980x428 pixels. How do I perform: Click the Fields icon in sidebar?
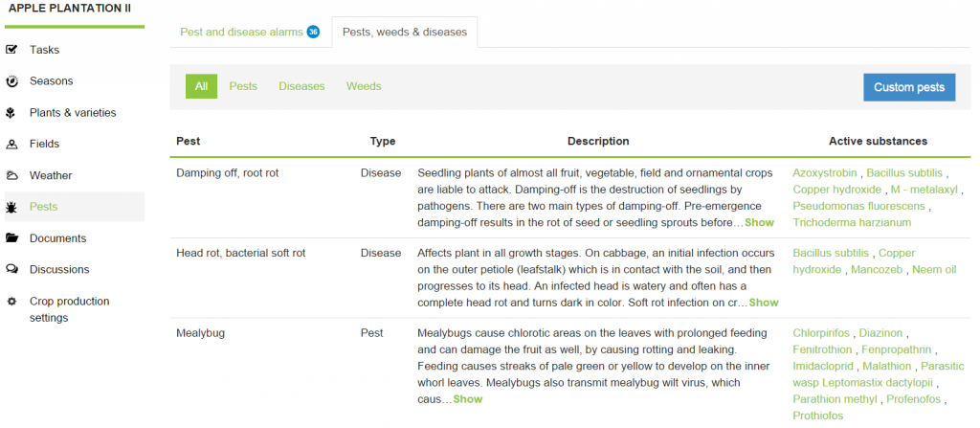coord(11,145)
